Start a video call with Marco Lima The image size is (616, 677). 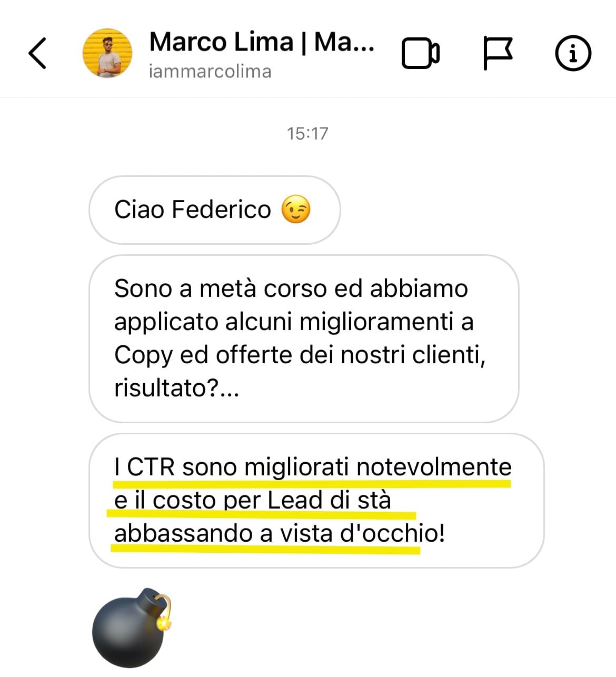pyautogui.click(x=421, y=53)
